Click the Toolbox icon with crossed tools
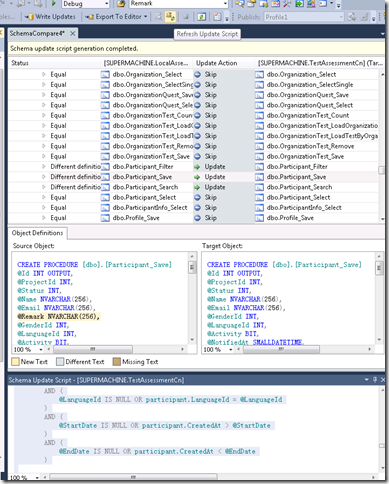Image resolution: width=389 pixels, height=484 pixels. click(x=287, y=4)
